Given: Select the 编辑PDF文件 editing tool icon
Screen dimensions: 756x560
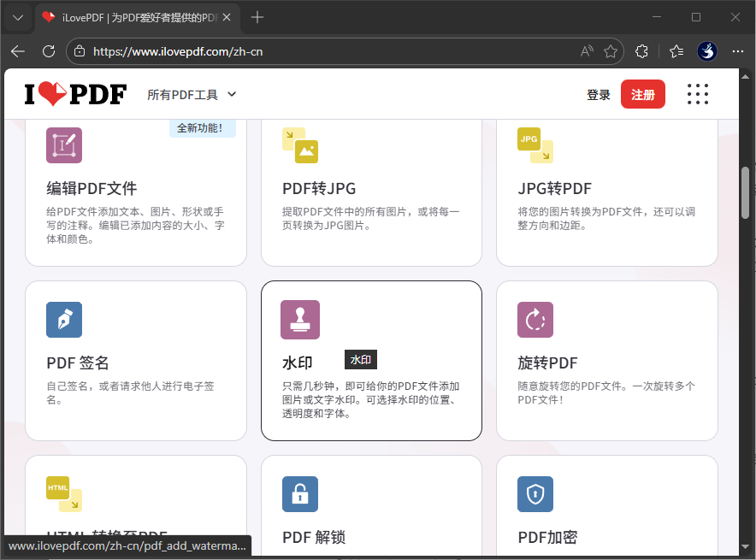Looking at the screenshot, I should tap(62, 144).
